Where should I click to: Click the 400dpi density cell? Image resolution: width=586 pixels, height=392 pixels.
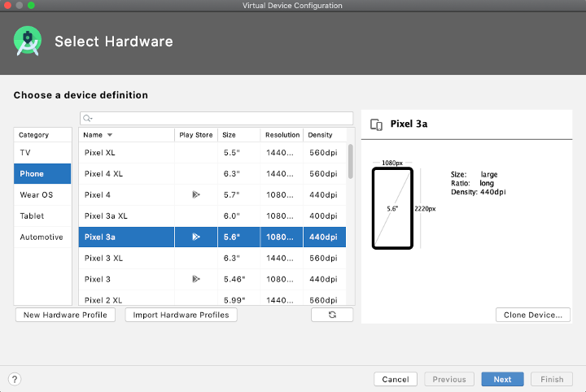(x=323, y=216)
